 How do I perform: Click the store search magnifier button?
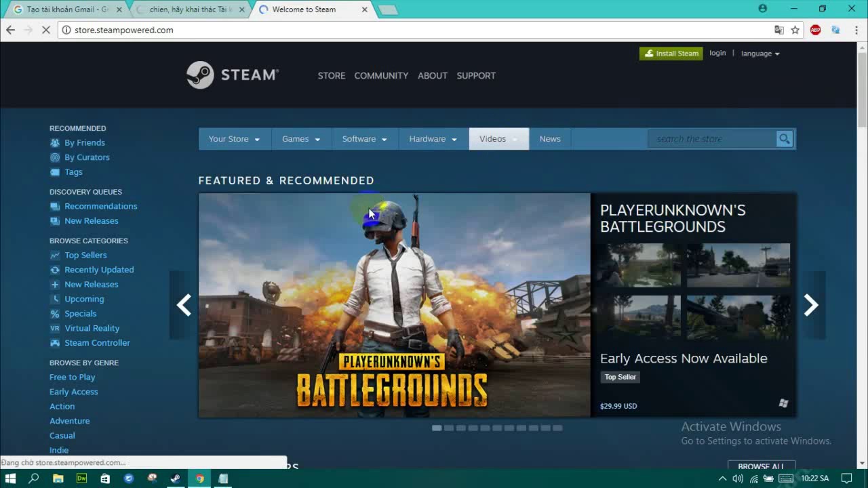785,139
